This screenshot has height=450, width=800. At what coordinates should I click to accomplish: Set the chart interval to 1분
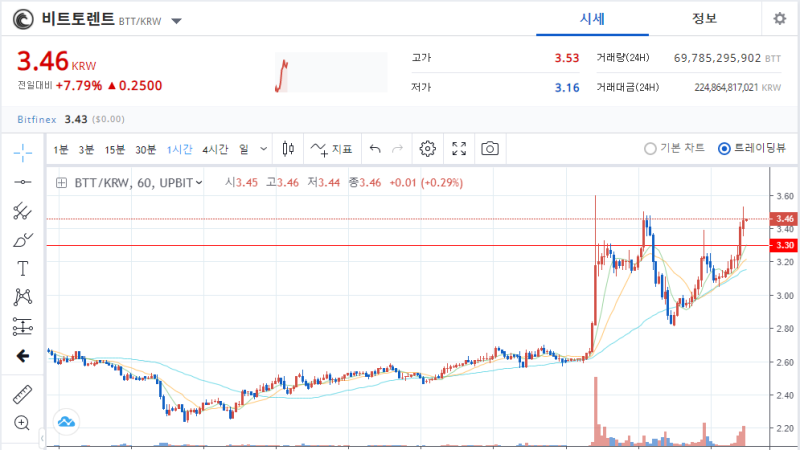pos(61,149)
